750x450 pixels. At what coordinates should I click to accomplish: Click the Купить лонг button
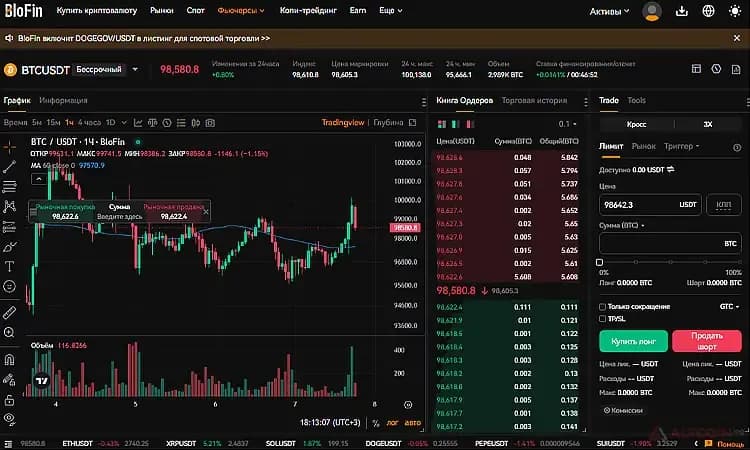click(633, 341)
